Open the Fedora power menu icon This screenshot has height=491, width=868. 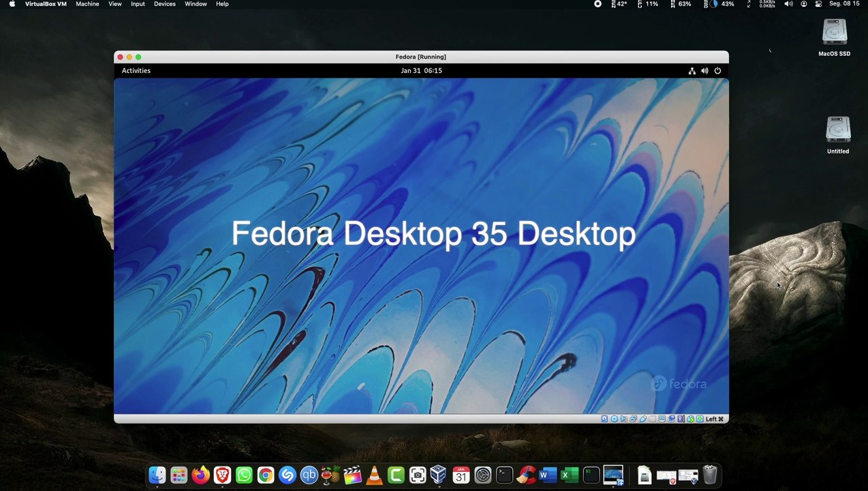pos(717,70)
